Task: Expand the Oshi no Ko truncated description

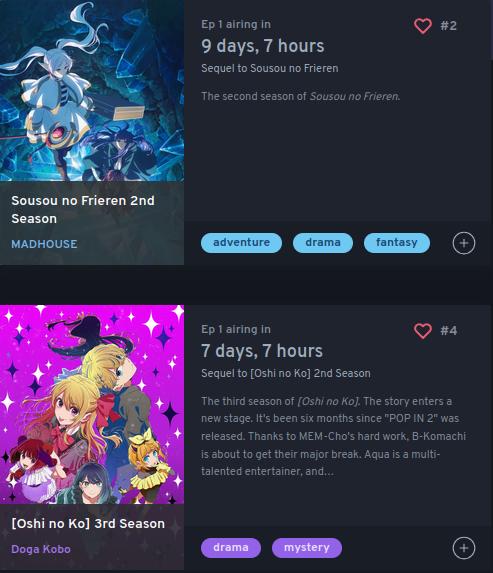Action: (333, 436)
